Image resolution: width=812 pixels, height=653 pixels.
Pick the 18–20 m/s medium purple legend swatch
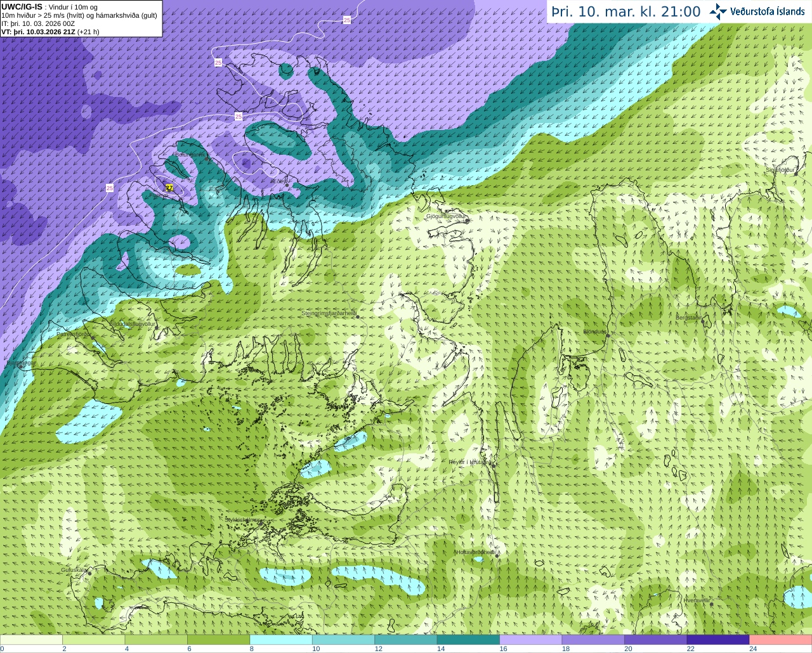pos(593,640)
